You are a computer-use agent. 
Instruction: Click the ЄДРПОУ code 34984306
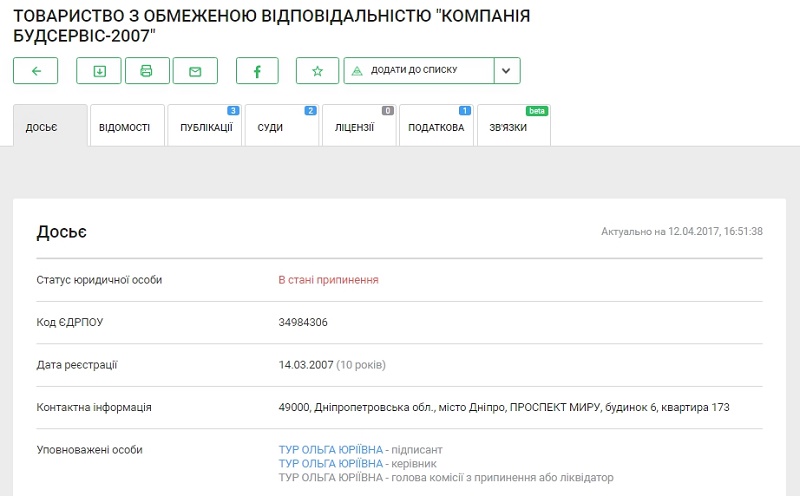click(x=303, y=322)
